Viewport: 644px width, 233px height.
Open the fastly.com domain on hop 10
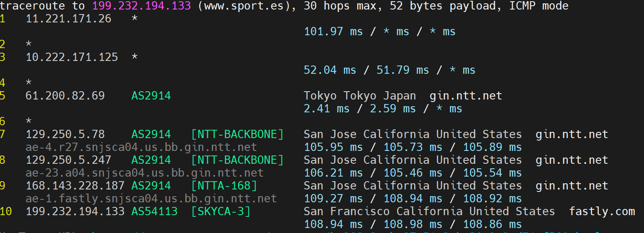(x=602, y=211)
